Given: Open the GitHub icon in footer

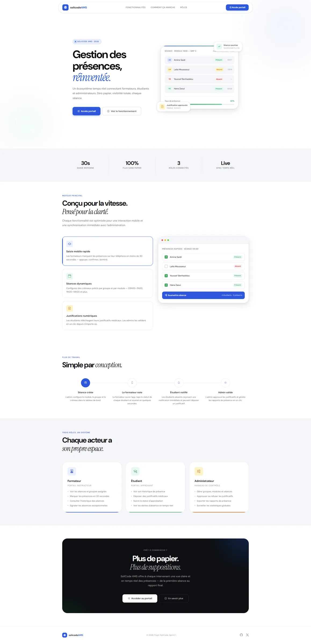Looking at the screenshot, I should click(x=241, y=635).
